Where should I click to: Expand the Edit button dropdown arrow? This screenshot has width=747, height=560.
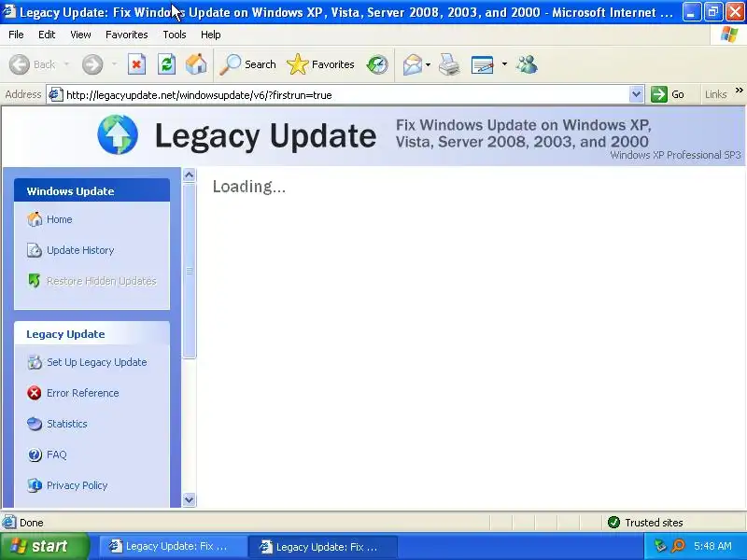coord(504,63)
